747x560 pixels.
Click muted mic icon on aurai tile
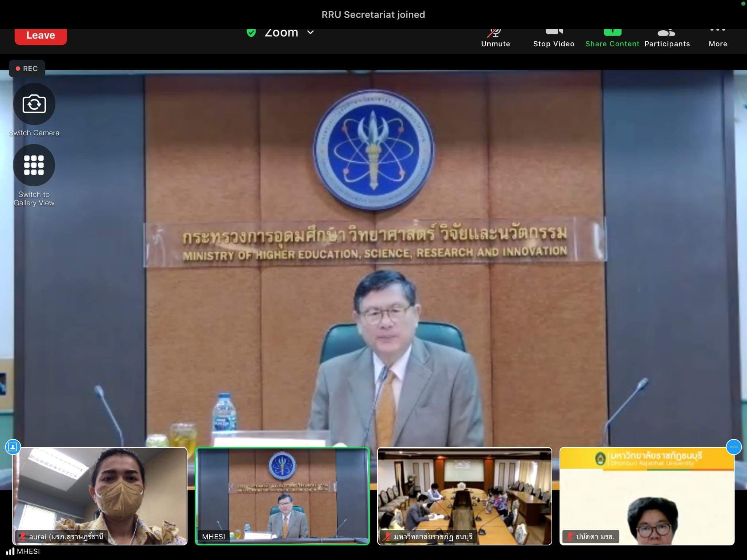tap(23, 537)
